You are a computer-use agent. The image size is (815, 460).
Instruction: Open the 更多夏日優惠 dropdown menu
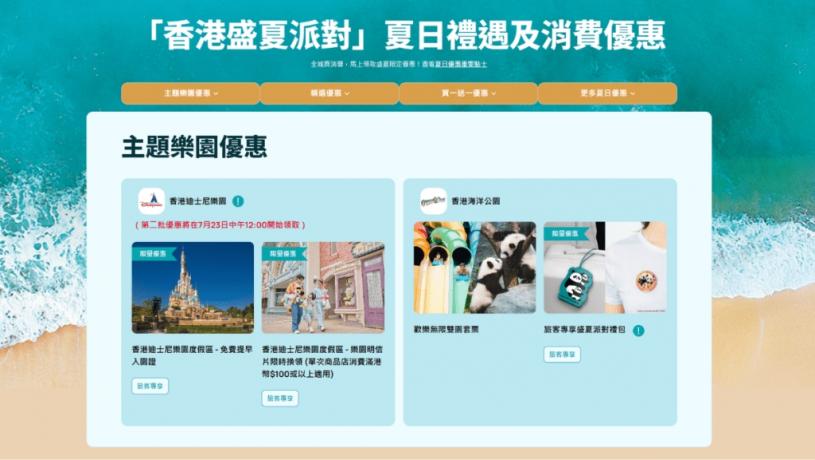pyautogui.click(x=607, y=93)
